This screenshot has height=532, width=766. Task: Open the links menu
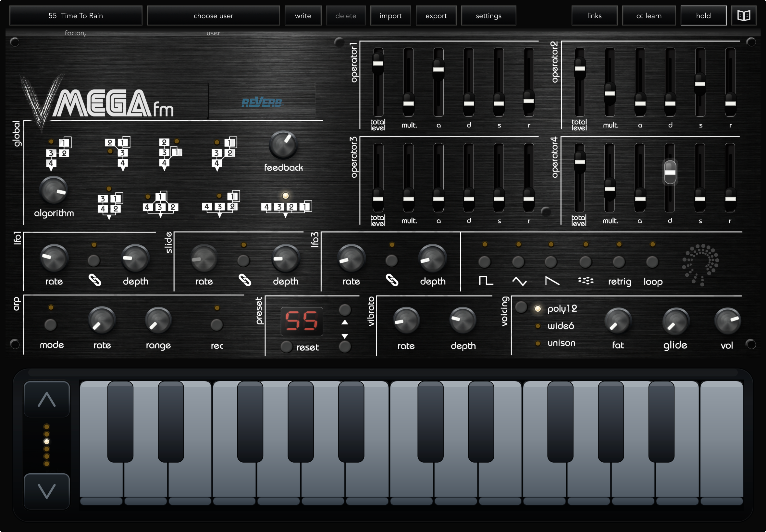click(594, 16)
